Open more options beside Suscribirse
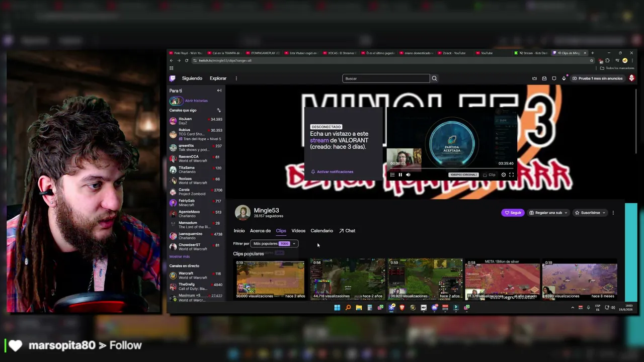The image size is (644, 362). (x=613, y=213)
